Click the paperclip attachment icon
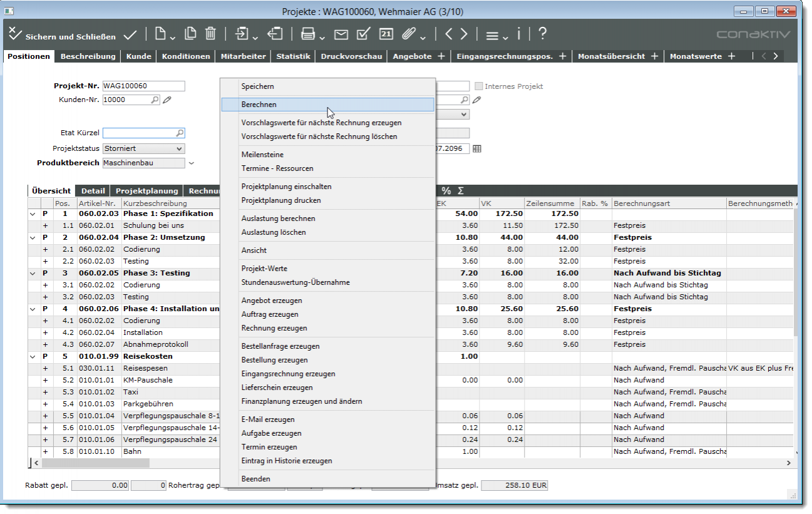The height and width of the screenshot is (514, 812). tap(409, 34)
